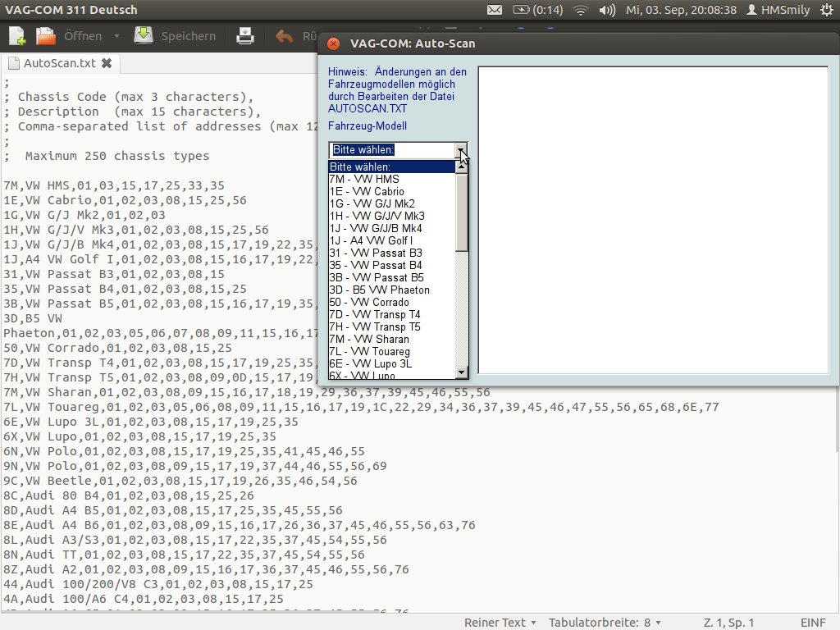Select '7L - VW Touareg' model

pos(391,351)
